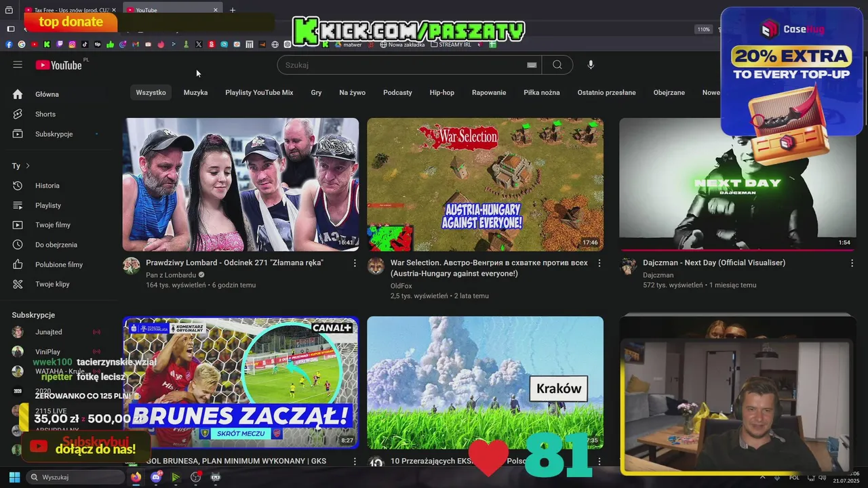Open the YouTube hamburger guide menu
Screen dimensions: 868x488
click(x=18, y=64)
